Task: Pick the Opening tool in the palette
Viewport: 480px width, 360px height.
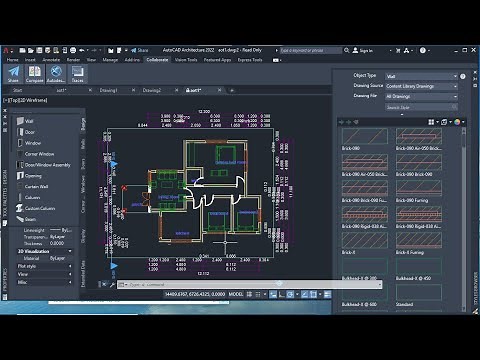Action: 29,176
